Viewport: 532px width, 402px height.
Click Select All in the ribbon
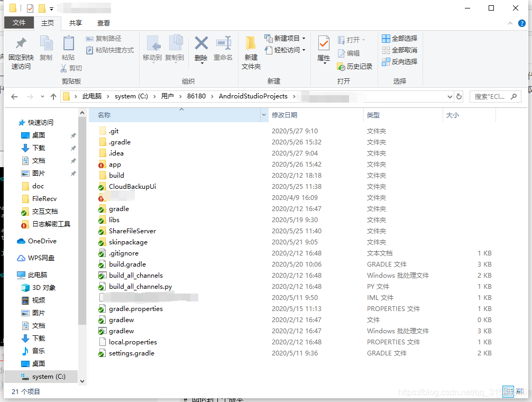click(x=400, y=39)
